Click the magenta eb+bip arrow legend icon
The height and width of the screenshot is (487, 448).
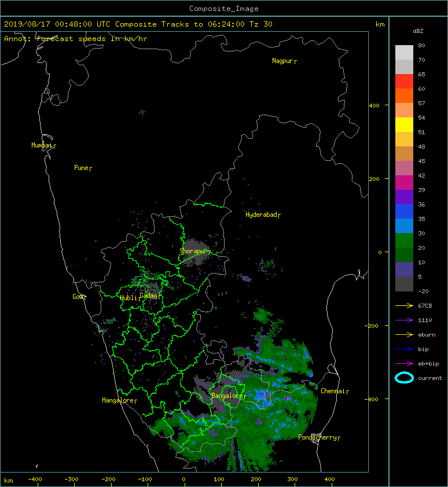click(x=404, y=364)
